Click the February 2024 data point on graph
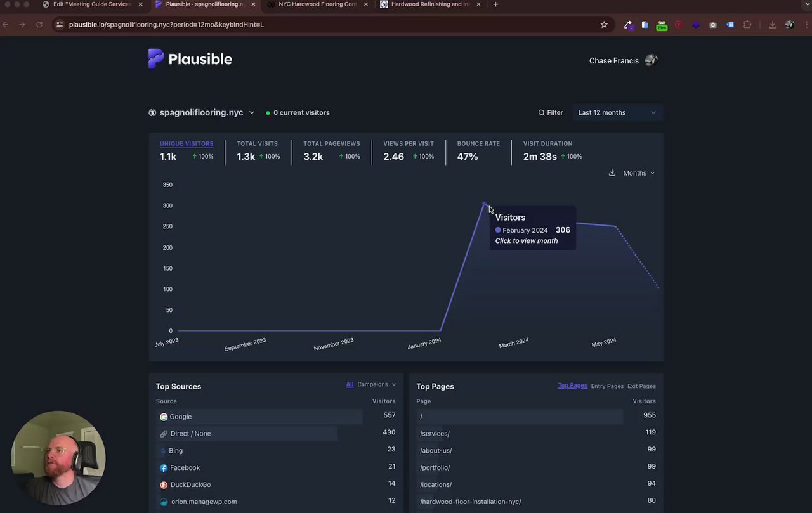 click(485, 204)
